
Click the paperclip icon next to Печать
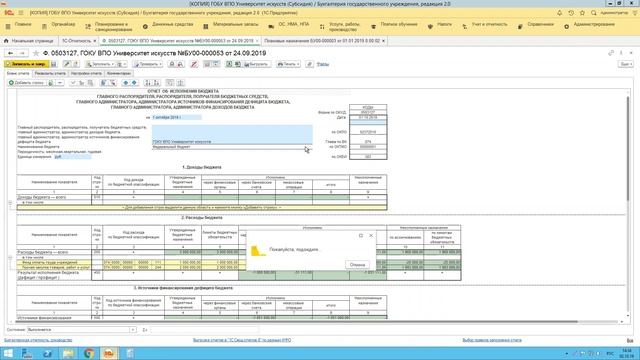coord(309,64)
